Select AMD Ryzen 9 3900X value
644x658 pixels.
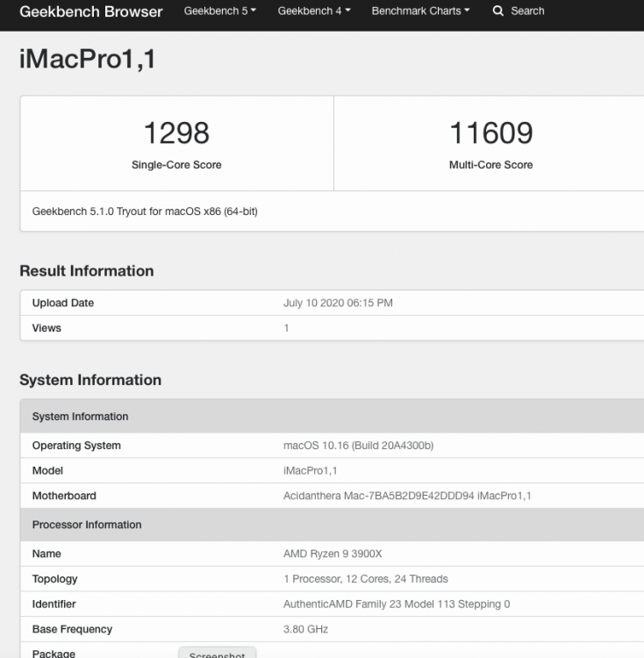point(333,554)
